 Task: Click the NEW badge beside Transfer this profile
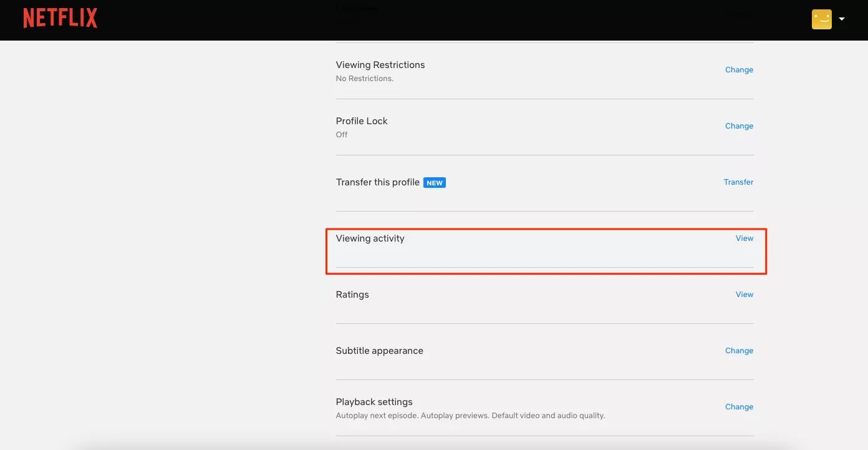point(435,183)
